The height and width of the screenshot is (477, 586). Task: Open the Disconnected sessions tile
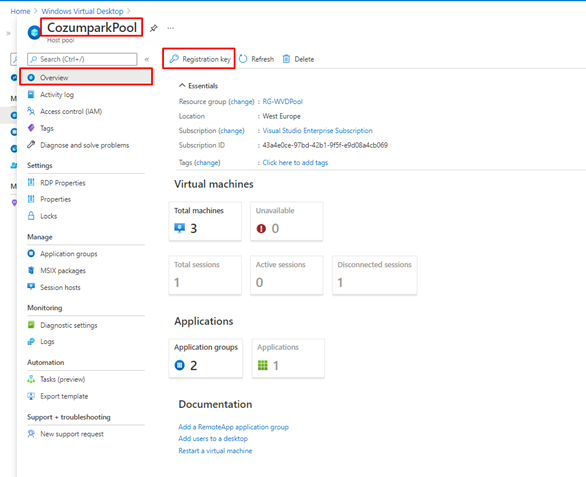[x=375, y=275]
